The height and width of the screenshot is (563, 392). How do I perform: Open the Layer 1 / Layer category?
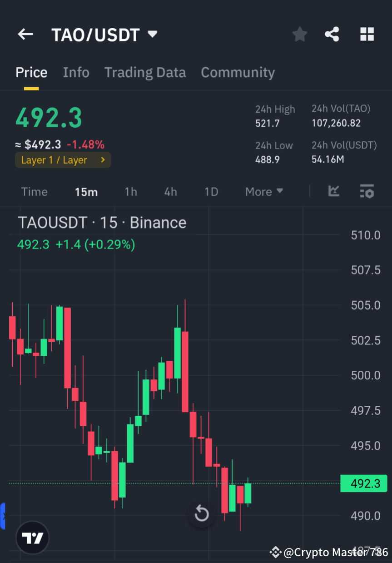(63, 160)
